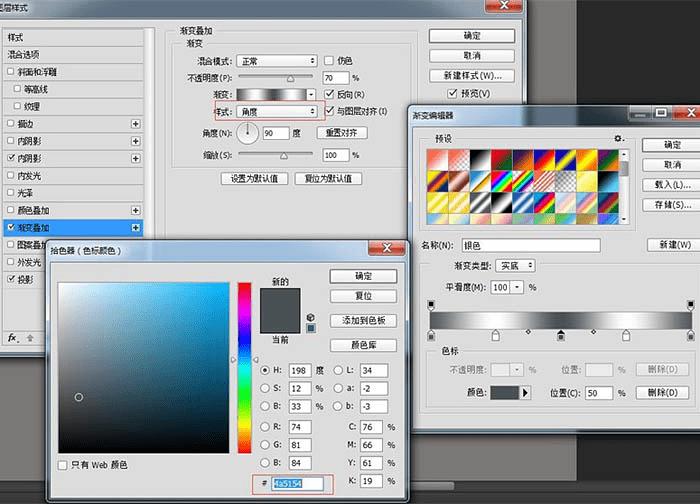Select top-right opacity stop on gradient bar

tap(691, 305)
